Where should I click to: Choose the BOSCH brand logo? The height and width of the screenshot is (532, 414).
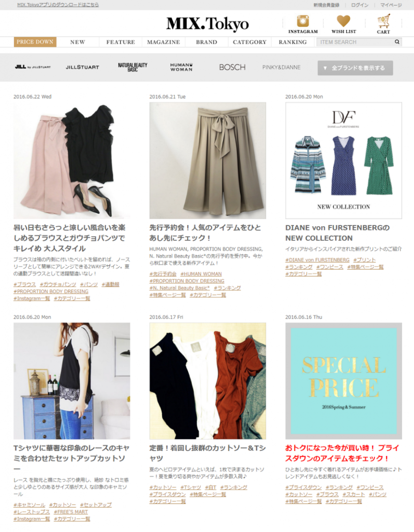(x=232, y=67)
